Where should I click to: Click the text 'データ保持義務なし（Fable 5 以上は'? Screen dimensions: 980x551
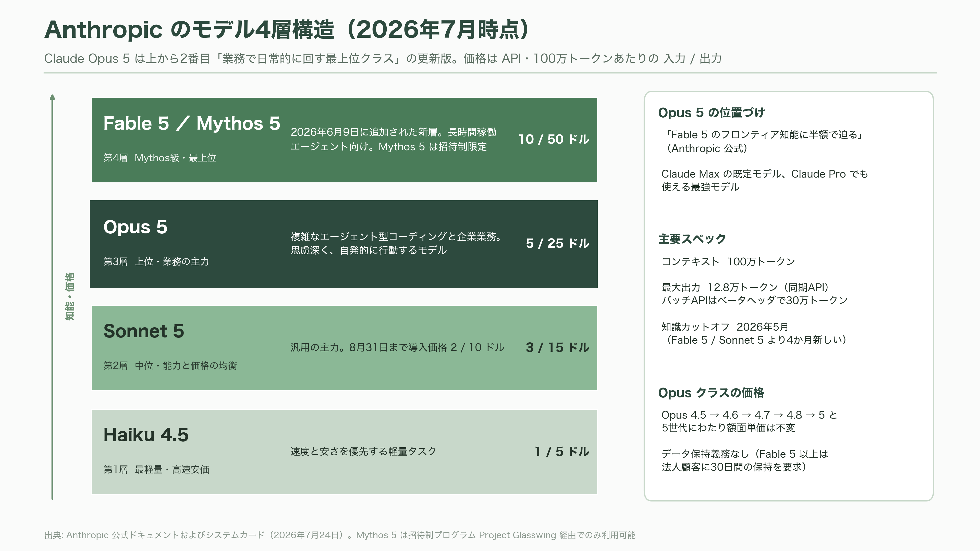pyautogui.click(x=745, y=454)
